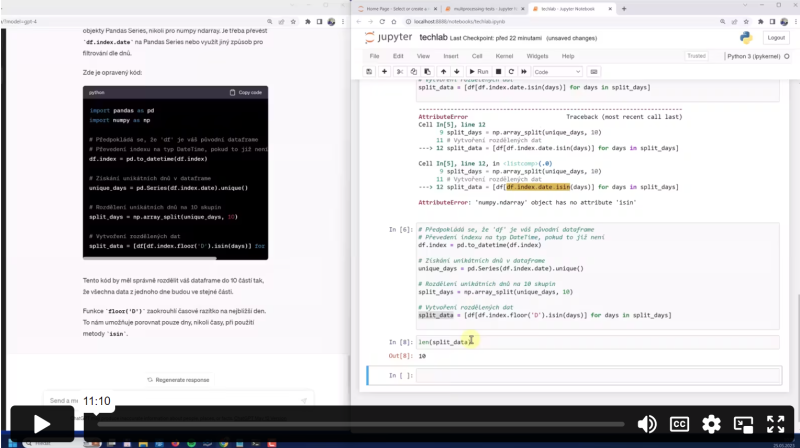Run the selected Jupyter cell
Image resolution: width=800 pixels, height=448 pixels.
click(x=479, y=72)
